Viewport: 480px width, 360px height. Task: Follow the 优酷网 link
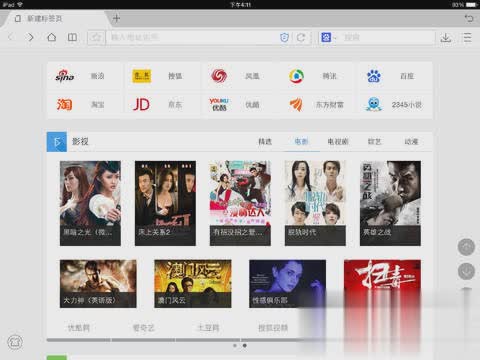(79, 328)
